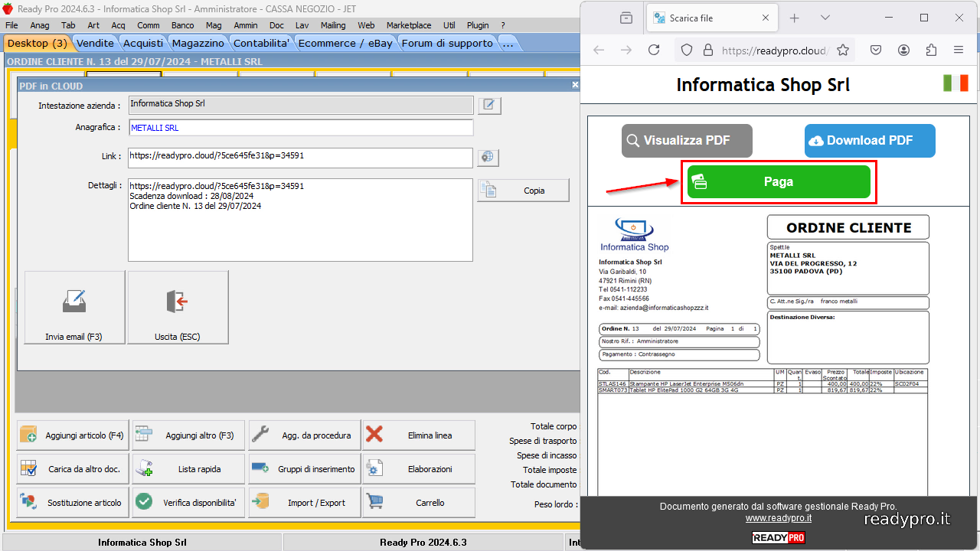Click Firefox view icon in tab bar
This screenshot has width=980, height=551.
[x=626, y=18]
